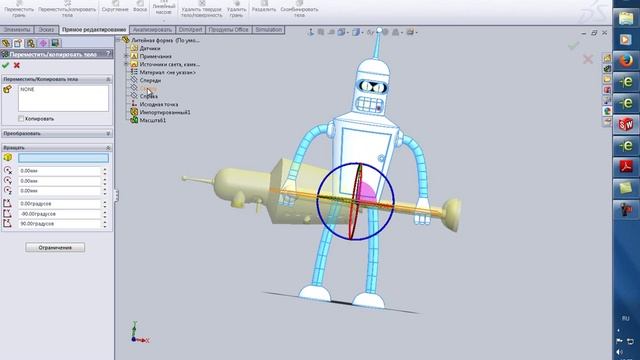Open Design Library task pane tab

607,68
